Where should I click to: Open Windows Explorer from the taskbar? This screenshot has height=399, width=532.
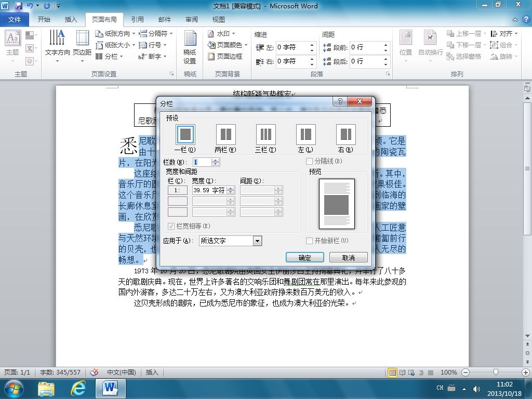pyautogui.click(x=46, y=389)
